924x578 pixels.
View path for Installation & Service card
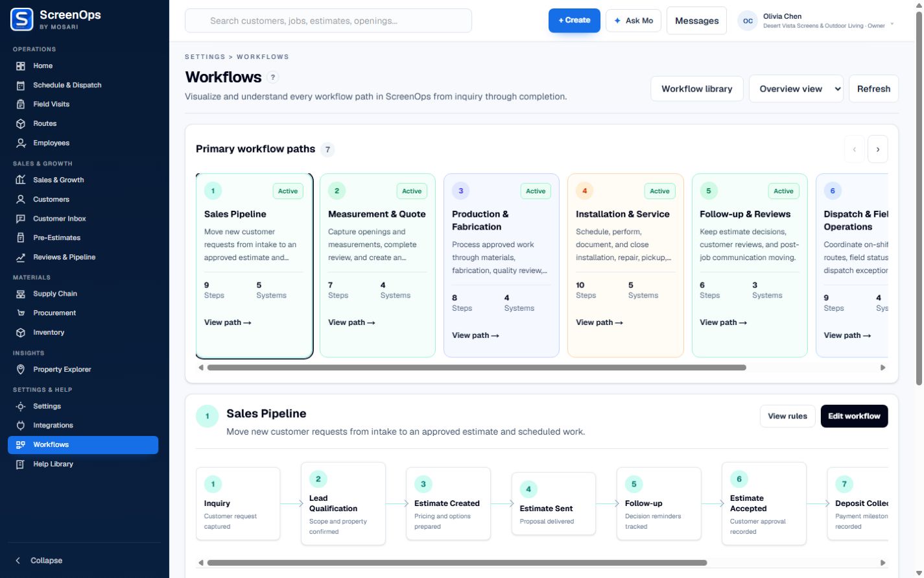click(x=599, y=322)
